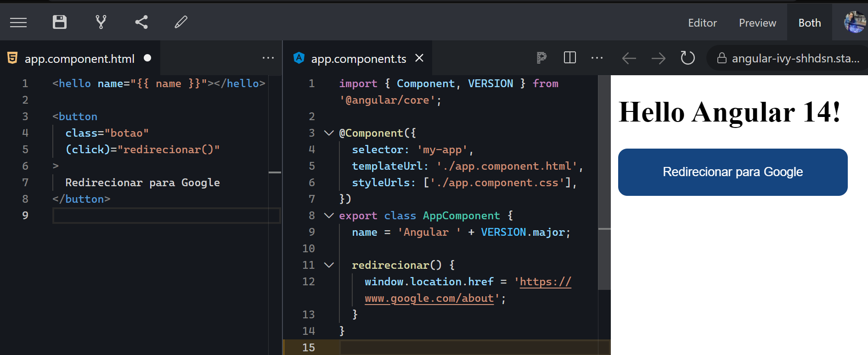868x355 pixels.
Task: Click the Redirecionar para Google button
Action: [733, 172]
